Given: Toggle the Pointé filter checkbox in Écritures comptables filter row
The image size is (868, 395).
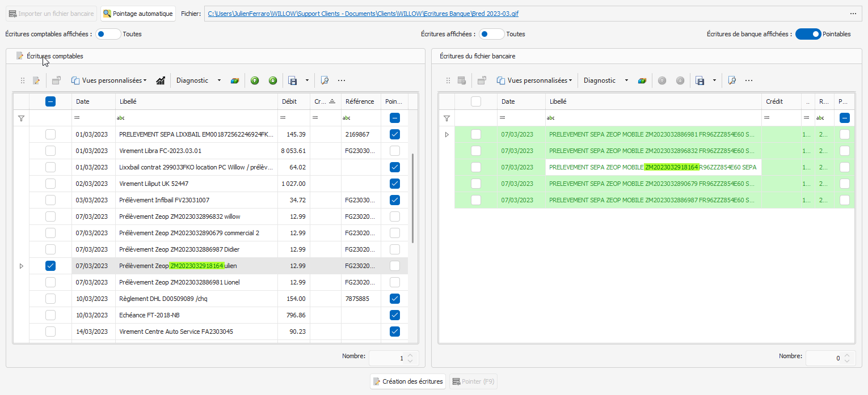Looking at the screenshot, I should click(x=395, y=118).
